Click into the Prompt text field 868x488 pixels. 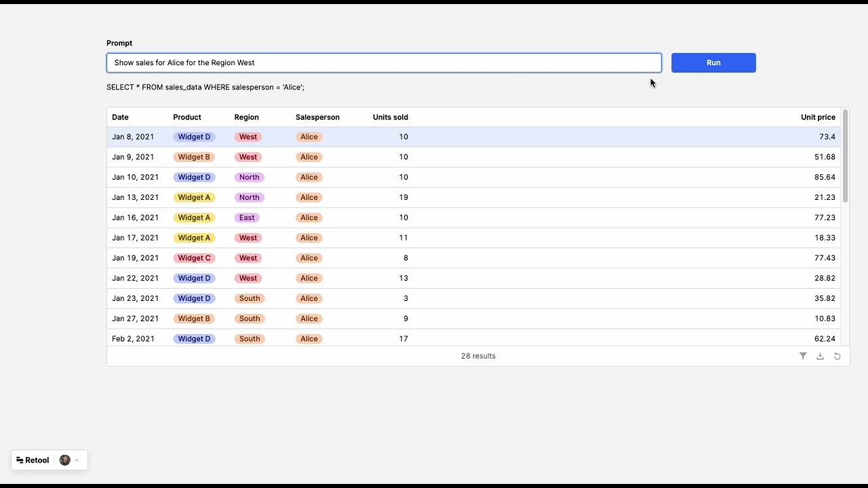[383, 63]
